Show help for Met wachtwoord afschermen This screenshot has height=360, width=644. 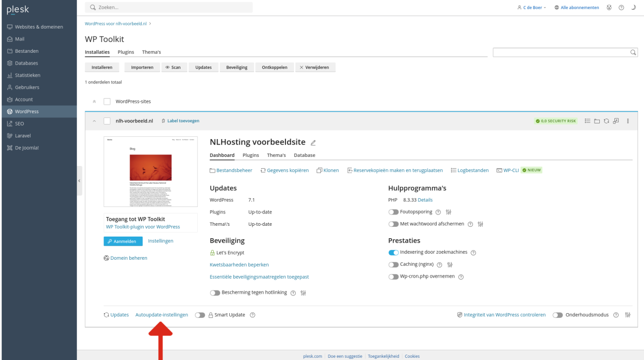pyautogui.click(x=470, y=224)
